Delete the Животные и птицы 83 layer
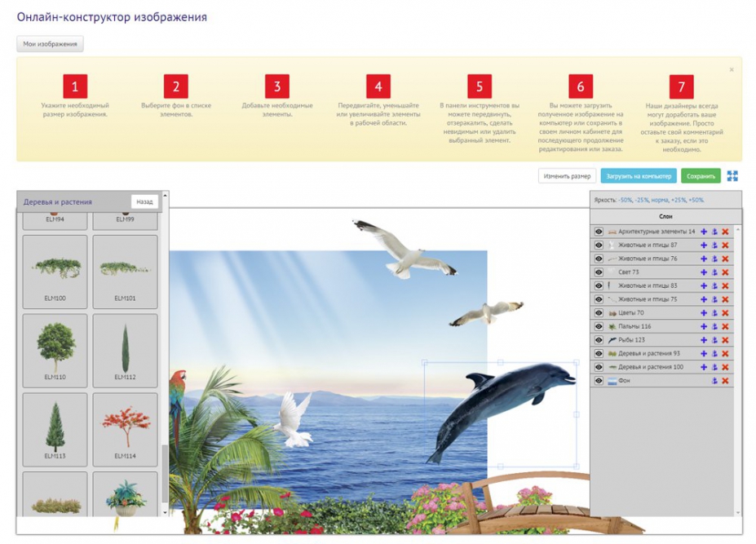Viewport: 756px width, 544px height. 725,285
